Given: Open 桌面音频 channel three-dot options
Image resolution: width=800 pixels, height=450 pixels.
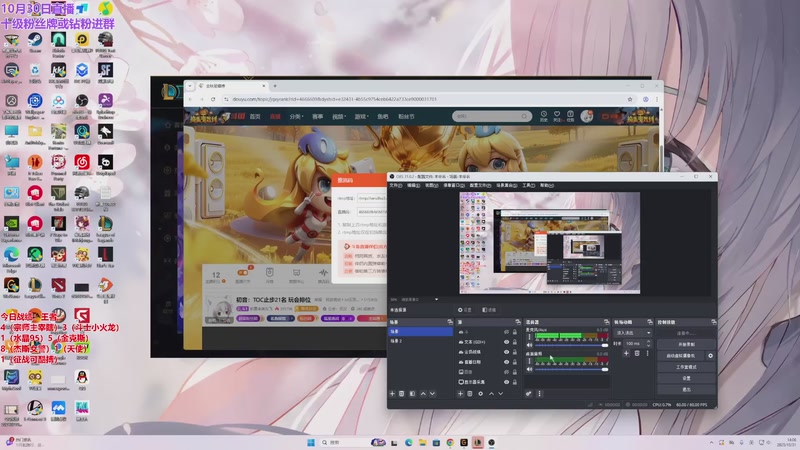Looking at the screenshot, I should [x=530, y=361].
